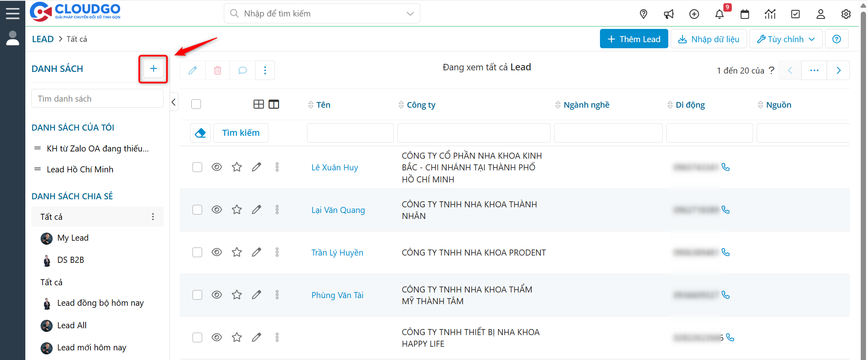Click the plus icon beside DANH SÁCH
Image resolution: width=868 pixels, height=360 pixels.
pyautogui.click(x=153, y=69)
